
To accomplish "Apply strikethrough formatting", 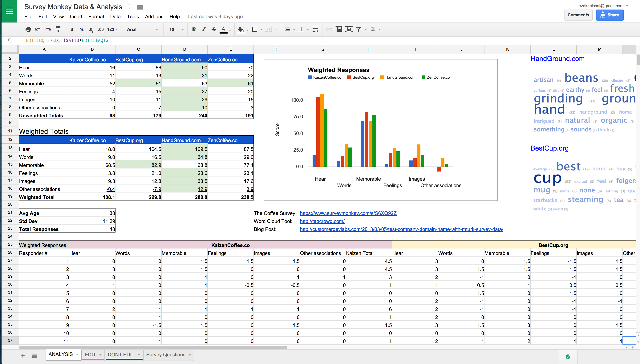I will click(214, 30).
